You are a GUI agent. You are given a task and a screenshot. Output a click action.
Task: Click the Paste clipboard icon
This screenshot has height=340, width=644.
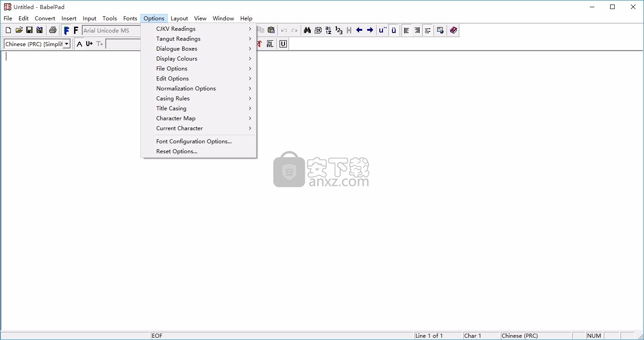(271, 30)
